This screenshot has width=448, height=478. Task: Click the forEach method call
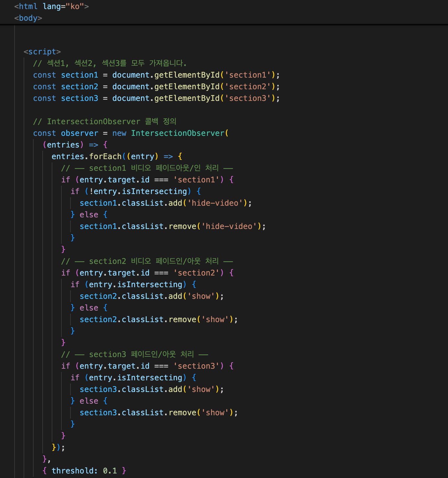(105, 157)
